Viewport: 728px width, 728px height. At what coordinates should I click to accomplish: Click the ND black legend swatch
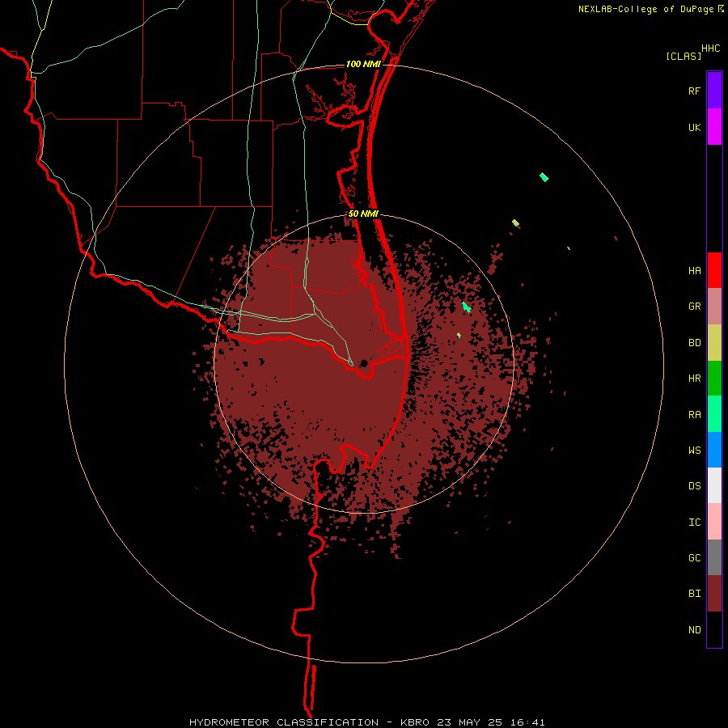714,629
